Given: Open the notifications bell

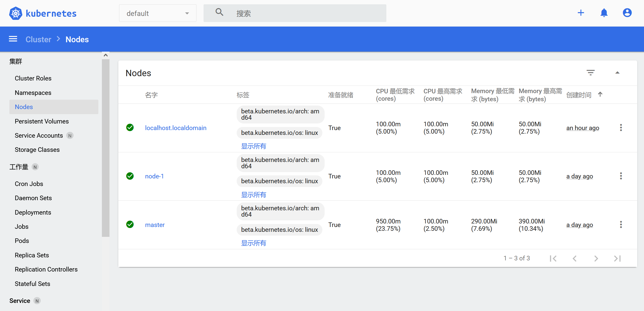Looking at the screenshot, I should point(604,13).
